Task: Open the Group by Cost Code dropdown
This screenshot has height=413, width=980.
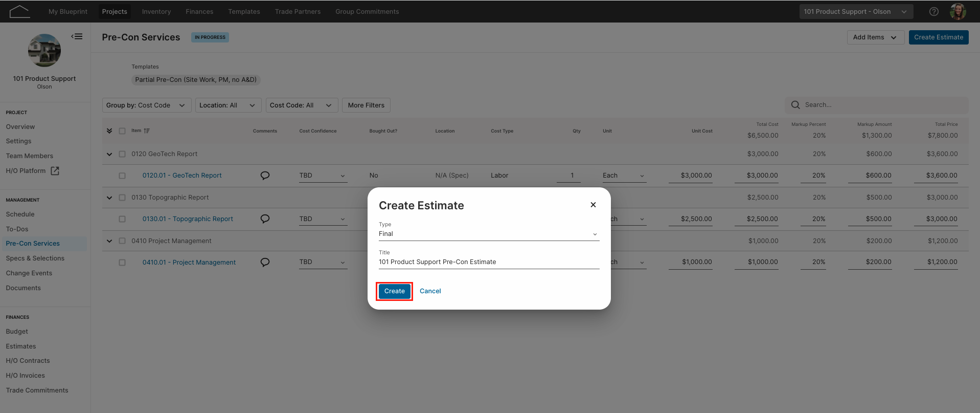Action: tap(147, 105)
